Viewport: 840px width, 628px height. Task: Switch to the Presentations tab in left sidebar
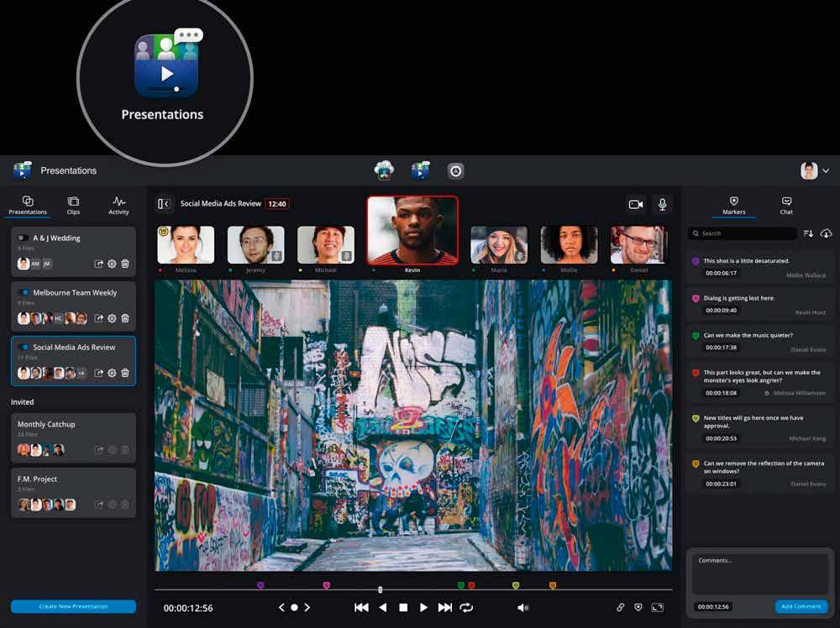click(x=28, y=206)
